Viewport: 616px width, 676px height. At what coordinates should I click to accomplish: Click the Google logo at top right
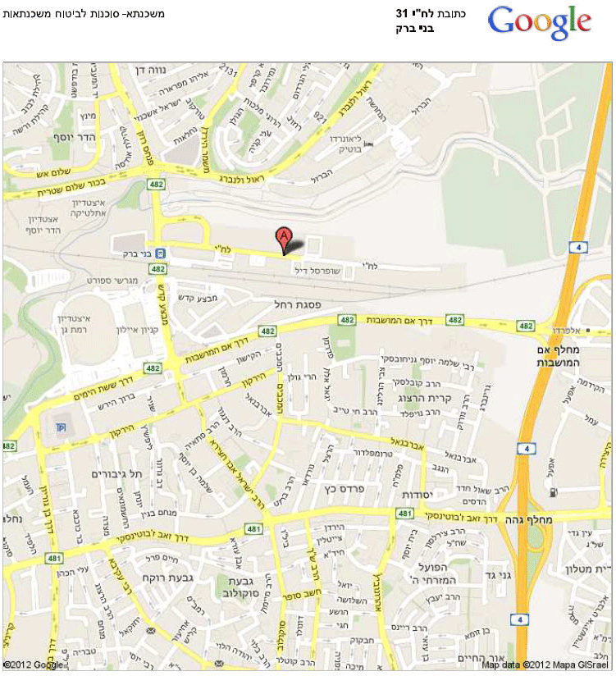coord(539,23)
